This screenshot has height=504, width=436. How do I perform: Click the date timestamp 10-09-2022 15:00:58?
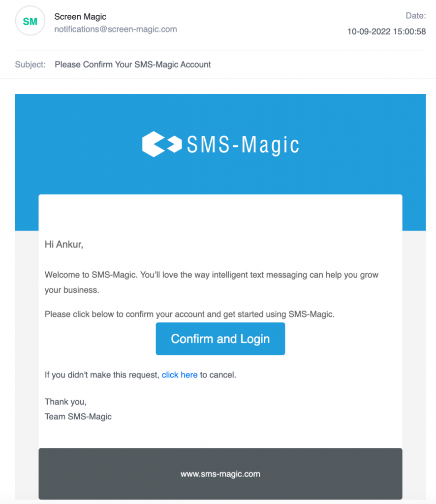point(386,31)
